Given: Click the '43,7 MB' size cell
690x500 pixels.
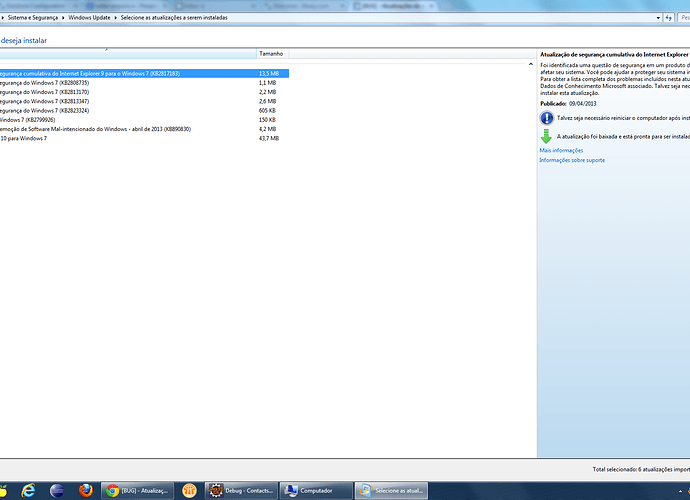Looking at the screenshot, I should pyautogui.click(x=269, y=138).
